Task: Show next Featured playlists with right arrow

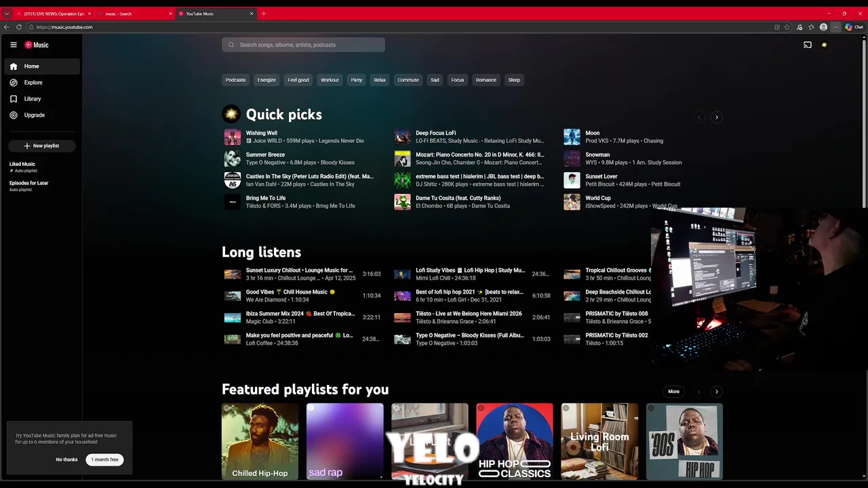Action: tap(716, 391)
